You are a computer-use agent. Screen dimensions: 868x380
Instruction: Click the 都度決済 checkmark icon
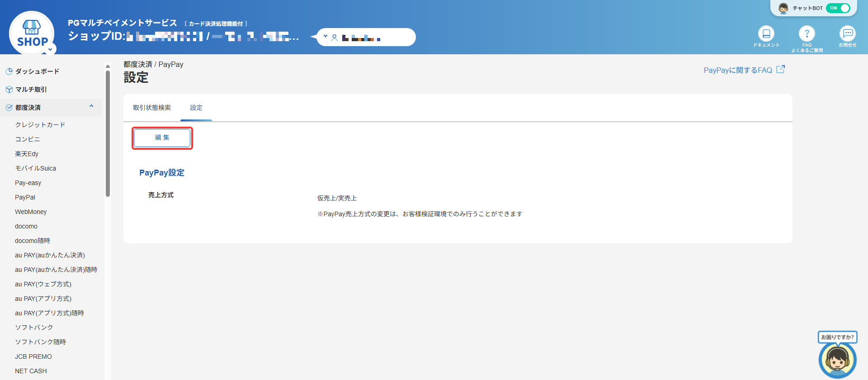click(x=9, y=108)
